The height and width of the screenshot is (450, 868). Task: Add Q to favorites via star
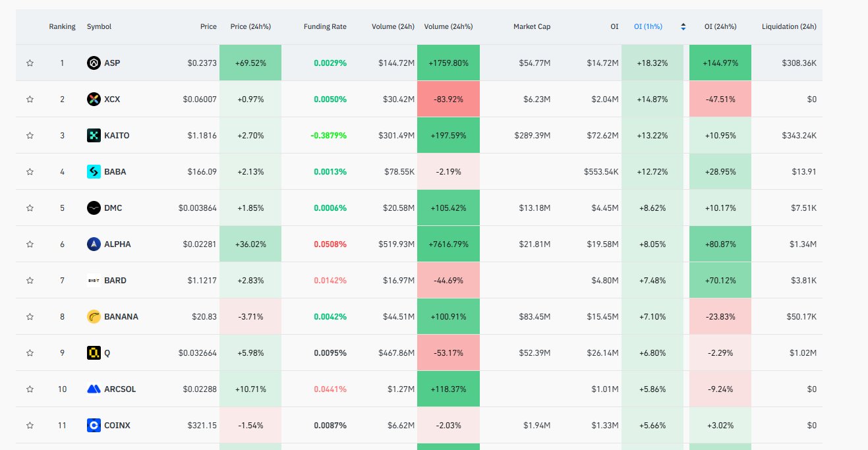pos(30,353)
